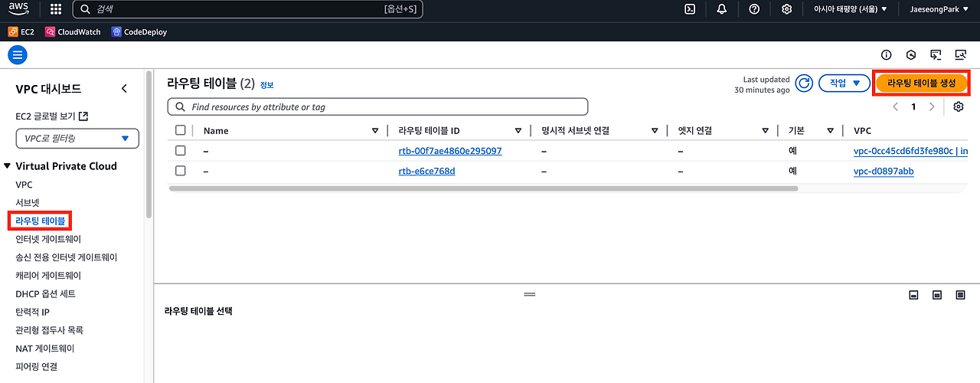Open 서브넷 (Subnets) sidebar item
Image resolution: width=980 pixels, height=383 pixels.
pos(27,203)
